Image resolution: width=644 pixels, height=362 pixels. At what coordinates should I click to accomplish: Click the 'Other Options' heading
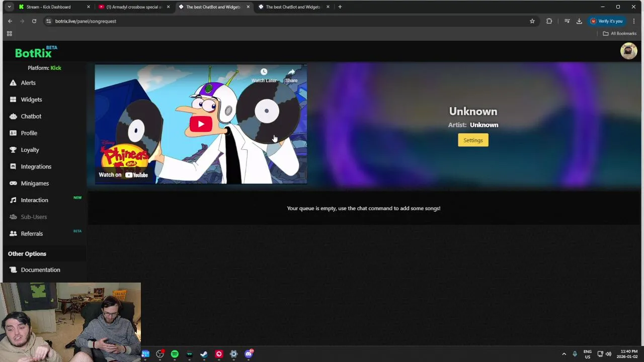(27, 254)
